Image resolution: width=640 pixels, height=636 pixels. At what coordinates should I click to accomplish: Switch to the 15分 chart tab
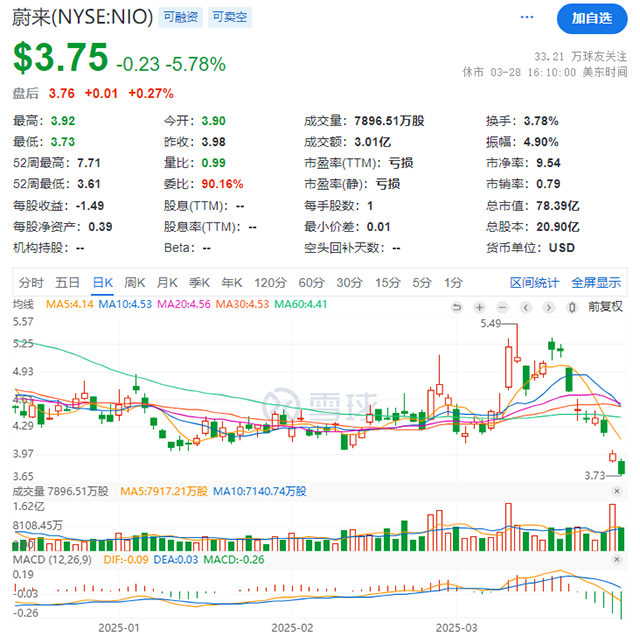point(388,282)
